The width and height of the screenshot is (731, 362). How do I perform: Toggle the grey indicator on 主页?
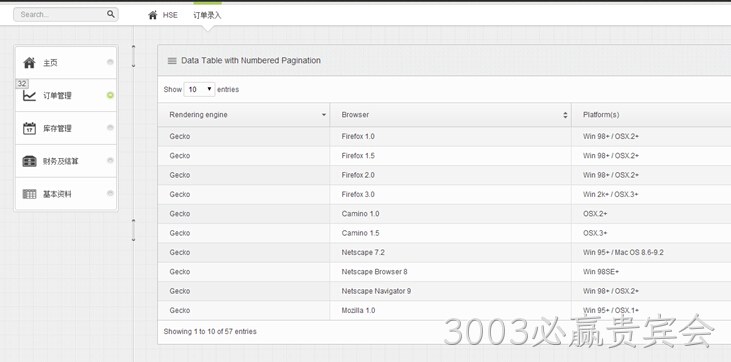coord(110,62)
